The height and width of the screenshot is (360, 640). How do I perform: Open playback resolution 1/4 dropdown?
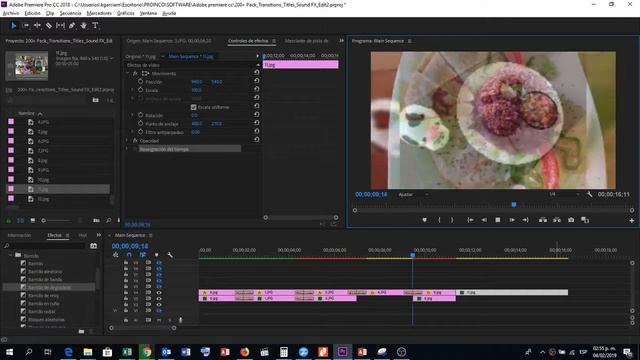click(x=564, y=194)
